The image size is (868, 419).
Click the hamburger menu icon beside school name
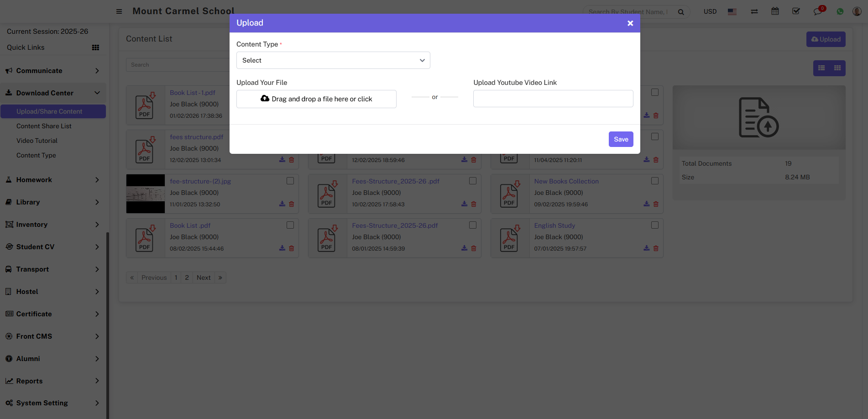click(119, 11)
